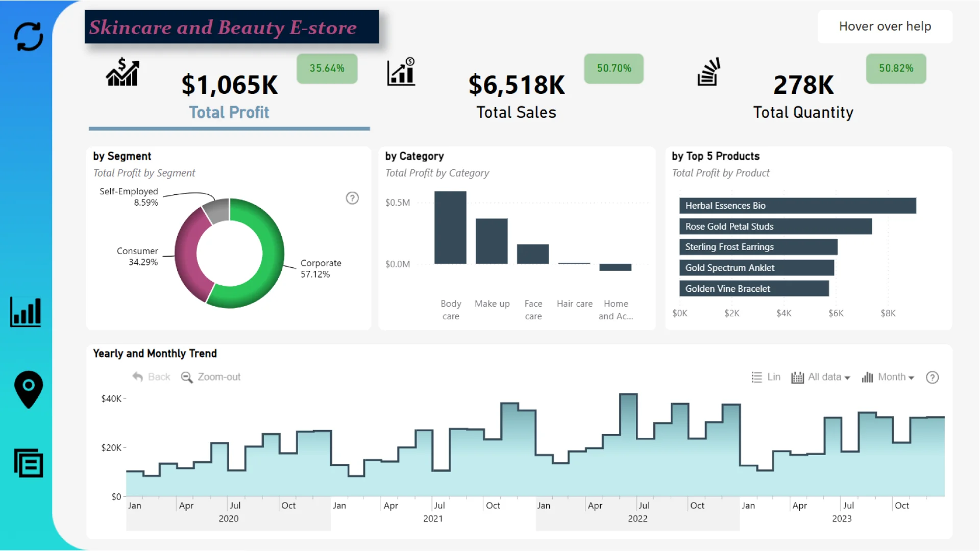
Task: Click the Body care category bar
Action: [450, 228]
